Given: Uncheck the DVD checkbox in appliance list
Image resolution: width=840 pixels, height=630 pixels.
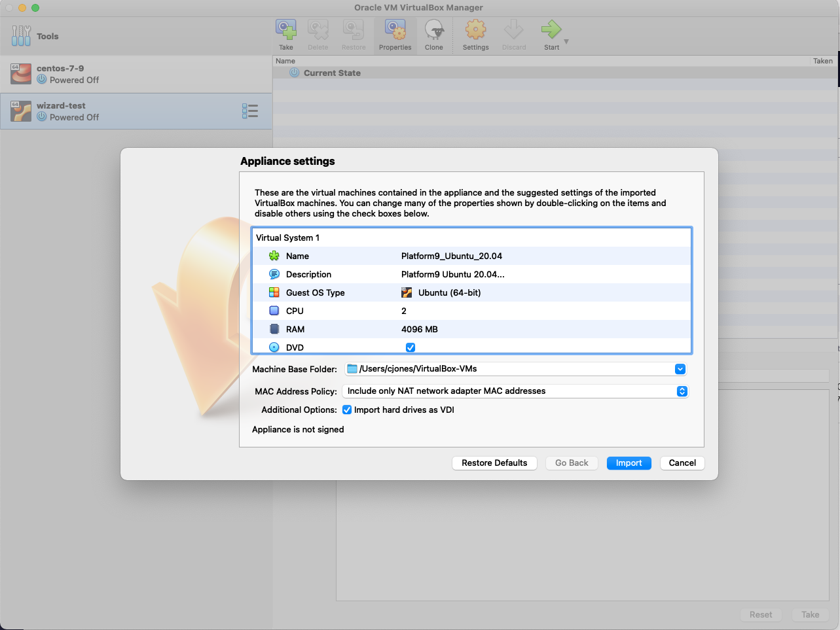Looking at the screenshot, I should pyautogui.click(x=411, y=347).
